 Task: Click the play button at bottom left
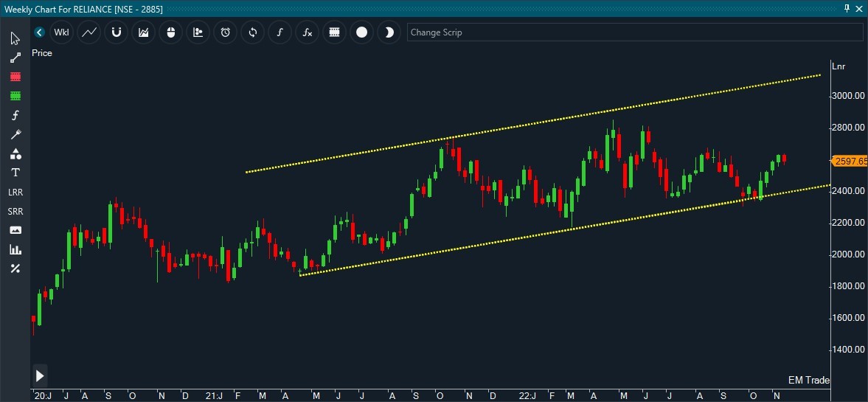pos(40,376)
